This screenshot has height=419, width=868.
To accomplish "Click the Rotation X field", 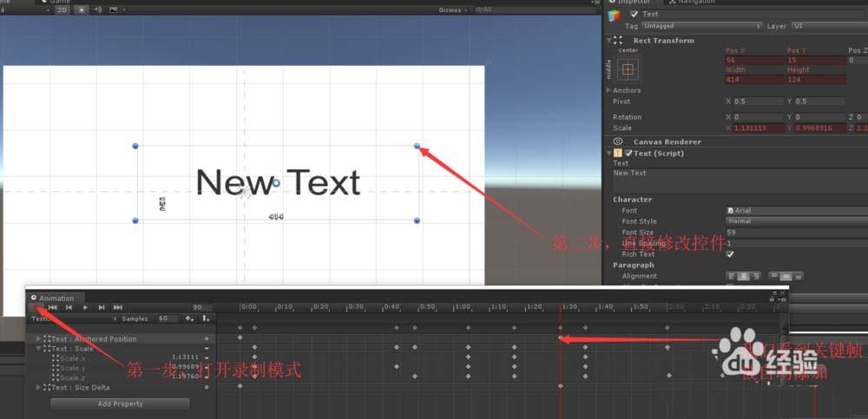I will click(759, 117).
